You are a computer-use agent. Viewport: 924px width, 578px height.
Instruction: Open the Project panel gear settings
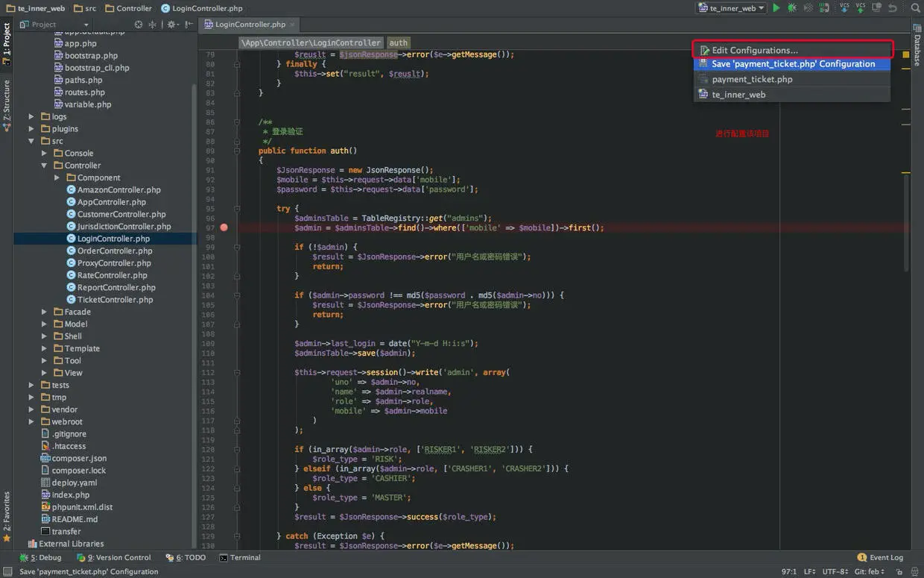171,25
